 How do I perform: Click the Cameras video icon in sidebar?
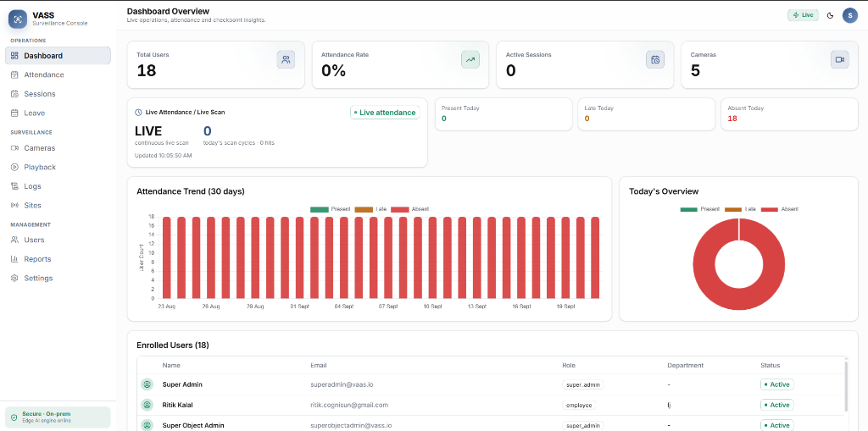[x=15, y=147]
